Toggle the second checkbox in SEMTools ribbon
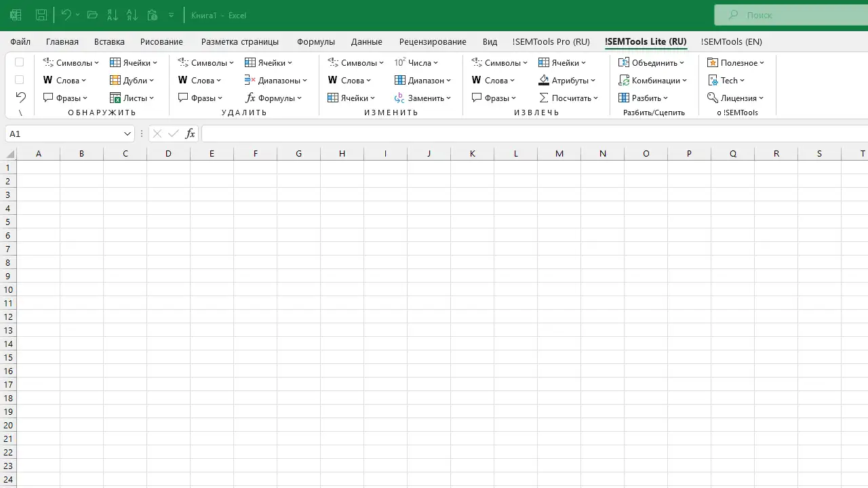The image size is (868, 488). pos(19,80)
